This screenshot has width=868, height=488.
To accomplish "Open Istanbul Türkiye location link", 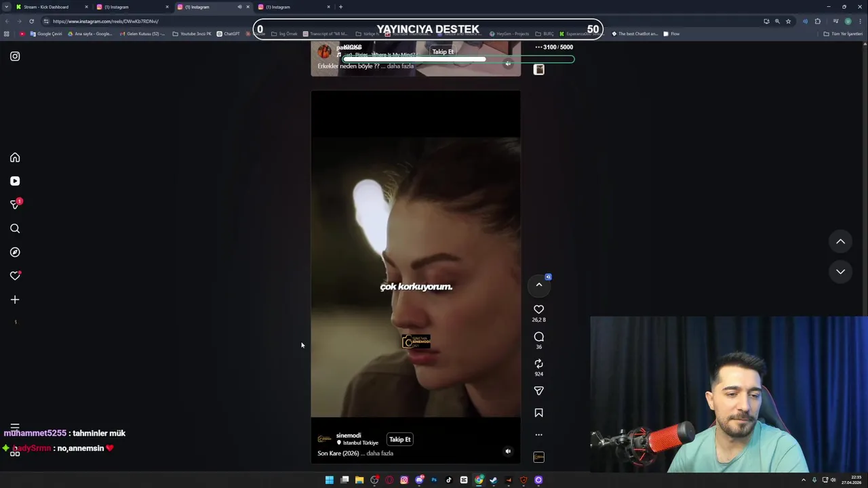I will coord(357,443).
